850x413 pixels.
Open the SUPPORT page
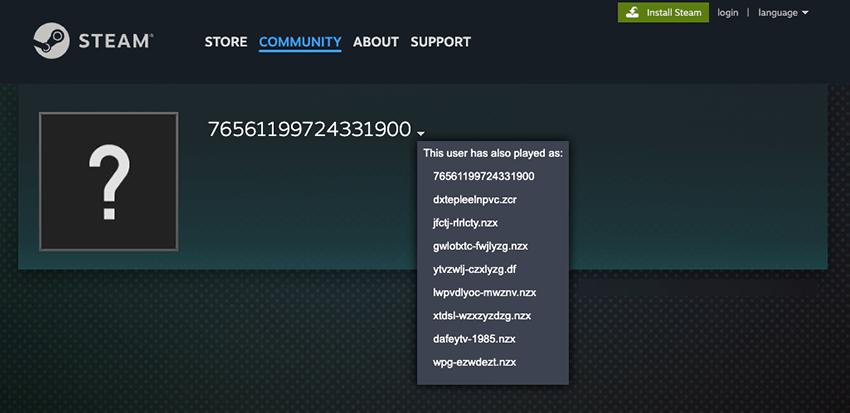(440, 42)
